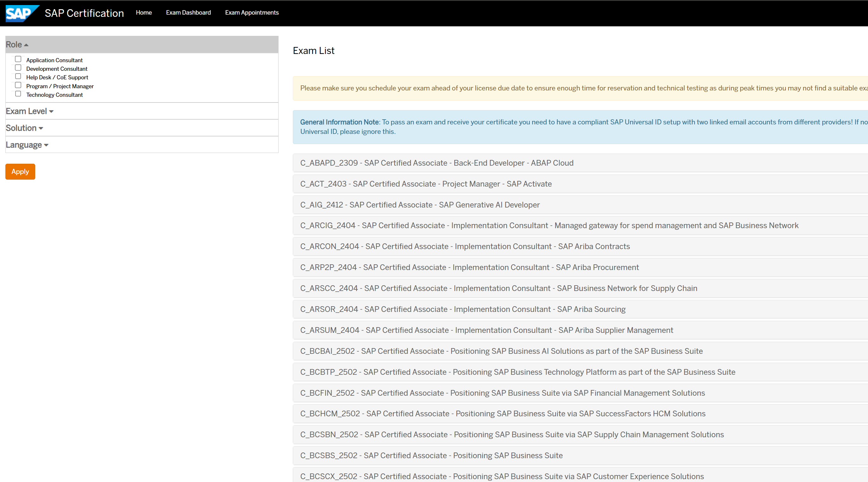Check the Development Consultant checkbox
868x482 pixels.
18,68
